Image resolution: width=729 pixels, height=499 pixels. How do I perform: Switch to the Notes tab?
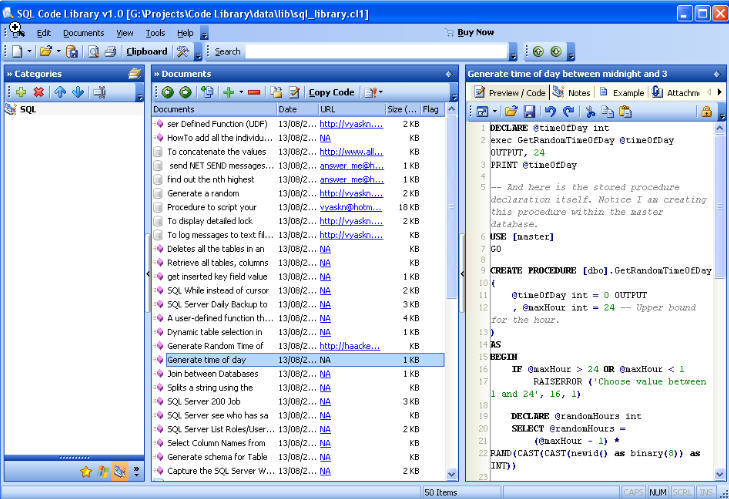(571, 93)
